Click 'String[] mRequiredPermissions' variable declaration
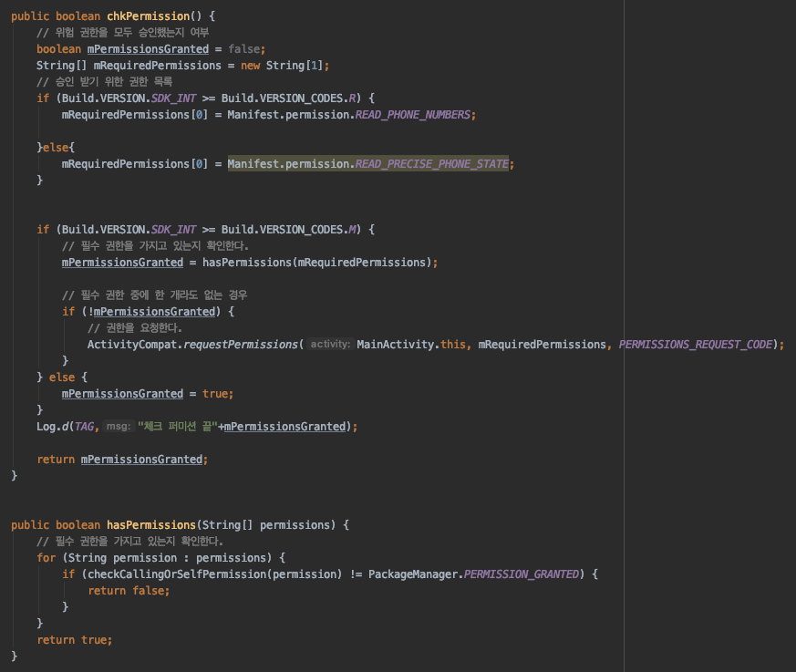This screenshot has width=796, height=672. pyautogui.click(x=129, y=66)
